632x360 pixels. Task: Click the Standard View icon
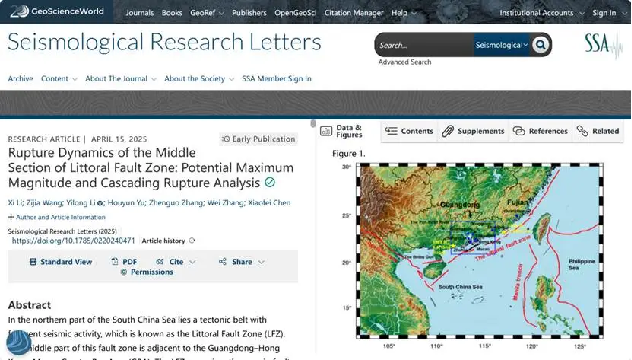pos(33,262)
